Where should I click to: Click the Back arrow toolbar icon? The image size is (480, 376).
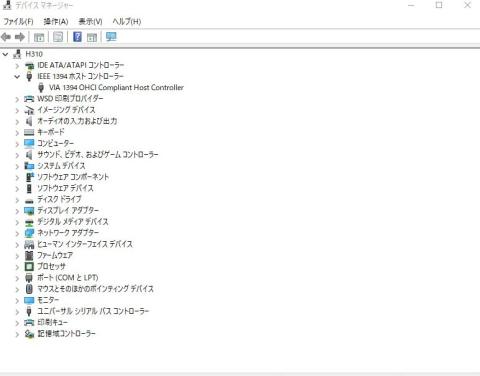point(6,37)
